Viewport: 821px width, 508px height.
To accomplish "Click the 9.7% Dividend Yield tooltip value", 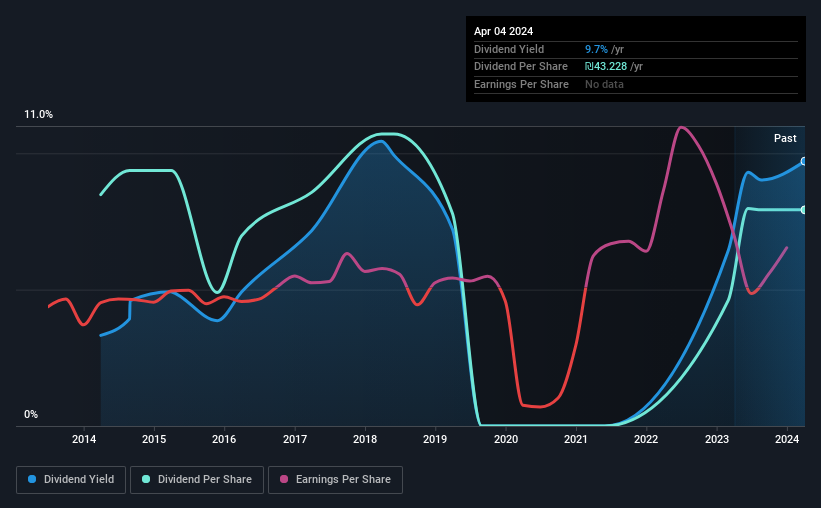I will [596, 49].
